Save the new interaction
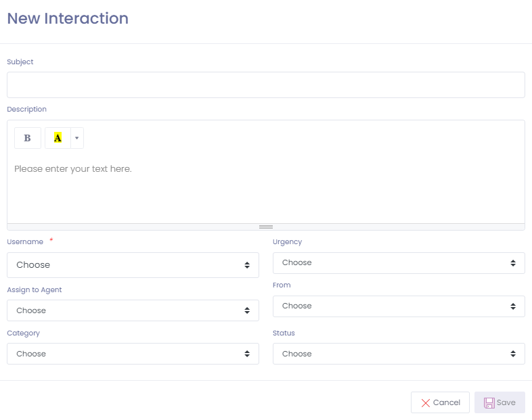The height and width of the screenshot is (420, 532). coord(500,402)
